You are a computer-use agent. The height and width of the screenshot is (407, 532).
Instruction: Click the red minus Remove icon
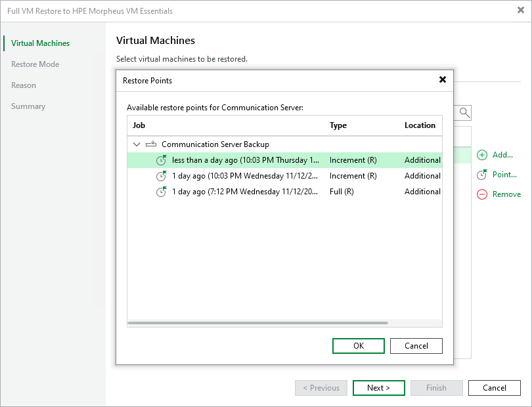[482, 194]
